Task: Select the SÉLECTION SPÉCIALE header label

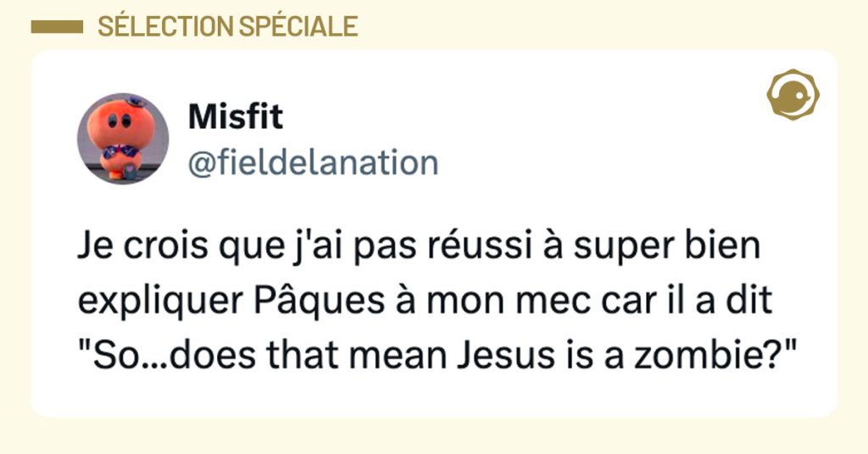Action: pos(227,26)
